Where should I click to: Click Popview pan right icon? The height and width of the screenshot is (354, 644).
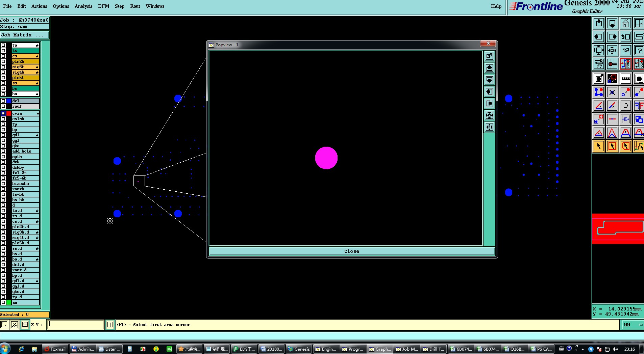tap(489, 104)
